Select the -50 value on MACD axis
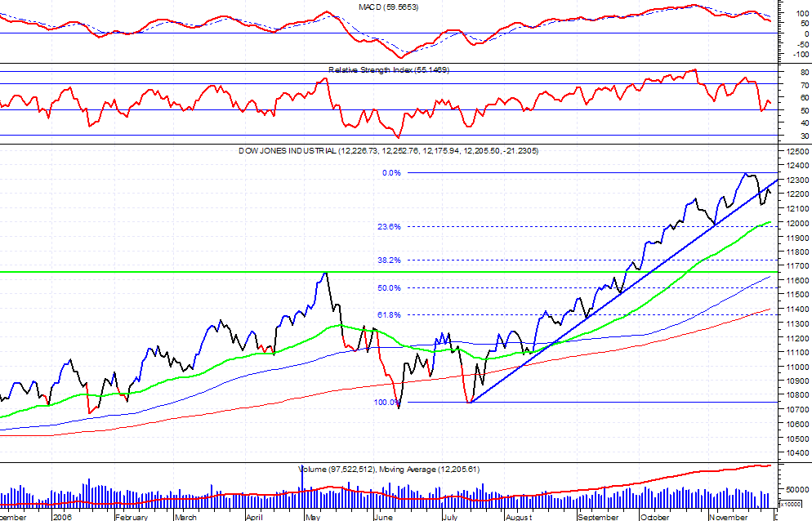The image size is (812, 521). 803,45
